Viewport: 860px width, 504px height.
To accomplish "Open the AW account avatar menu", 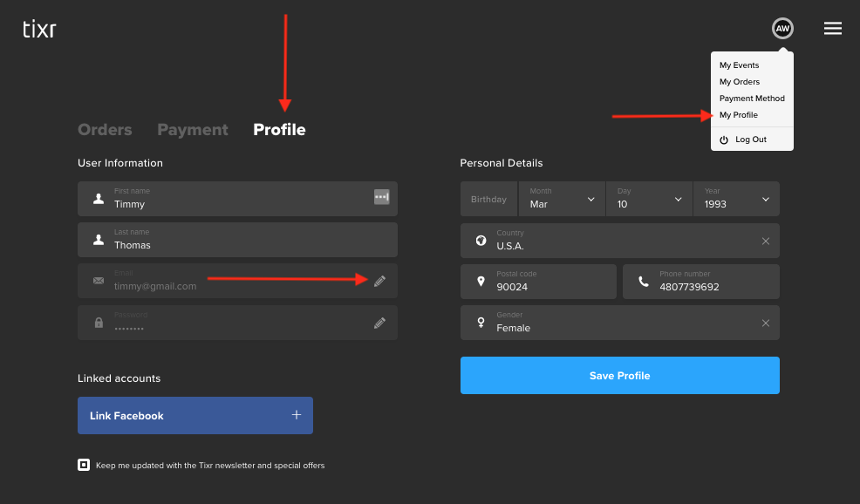I will (x=782, y=29).
